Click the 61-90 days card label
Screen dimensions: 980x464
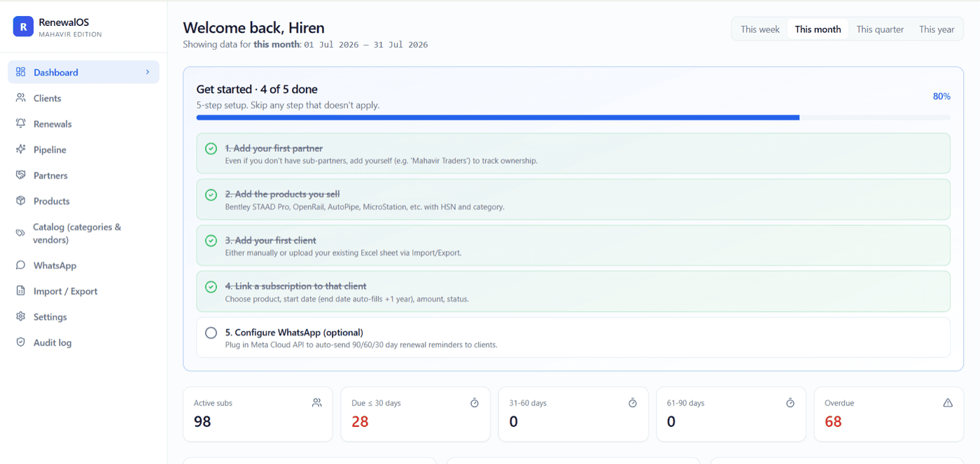point(685,403)
